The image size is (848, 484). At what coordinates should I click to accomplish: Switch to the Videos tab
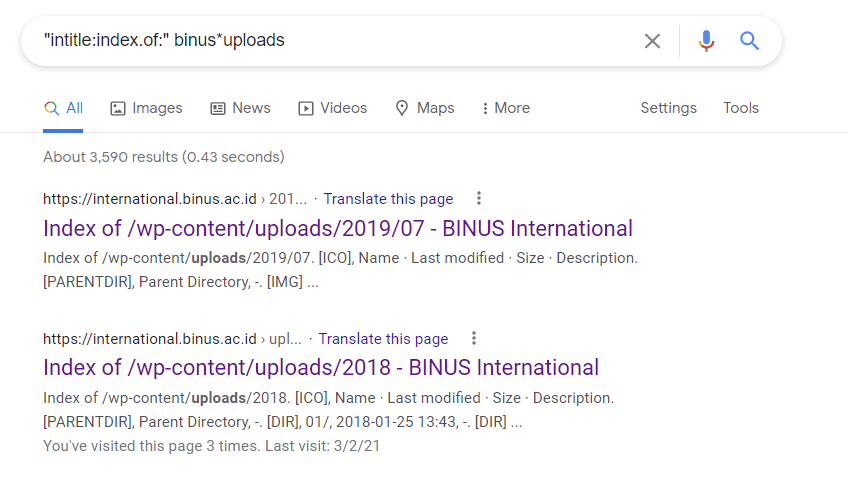[333, 108]
